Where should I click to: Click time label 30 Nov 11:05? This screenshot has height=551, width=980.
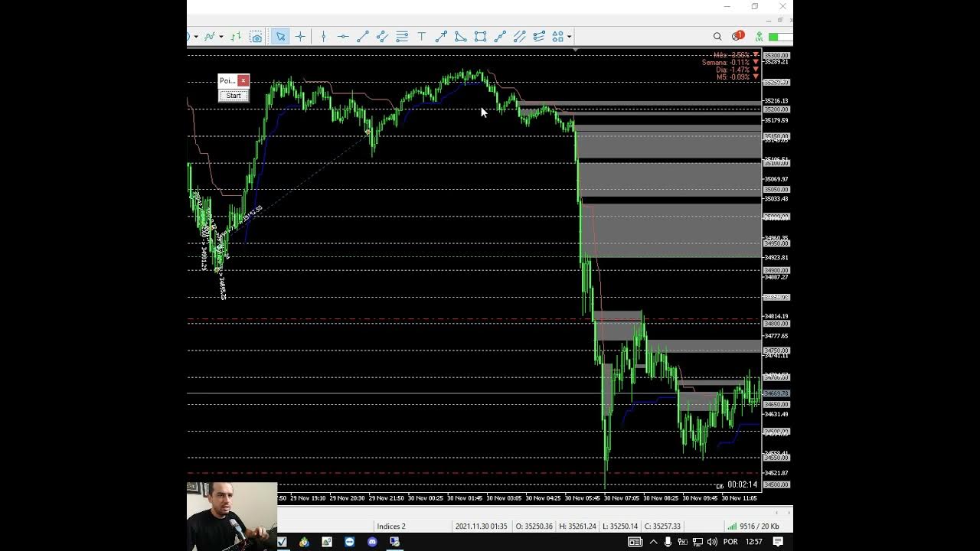740,498
